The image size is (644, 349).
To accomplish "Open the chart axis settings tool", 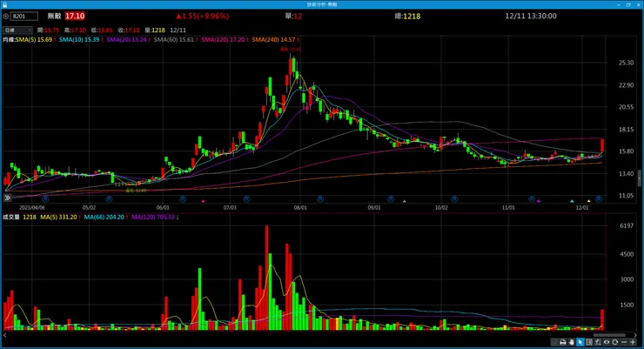I will point(598,342).
